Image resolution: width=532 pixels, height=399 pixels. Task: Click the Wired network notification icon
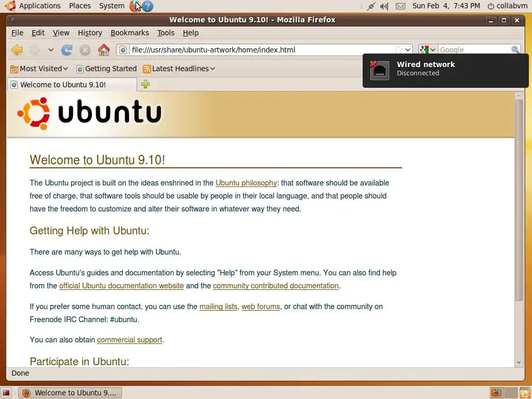379,70
